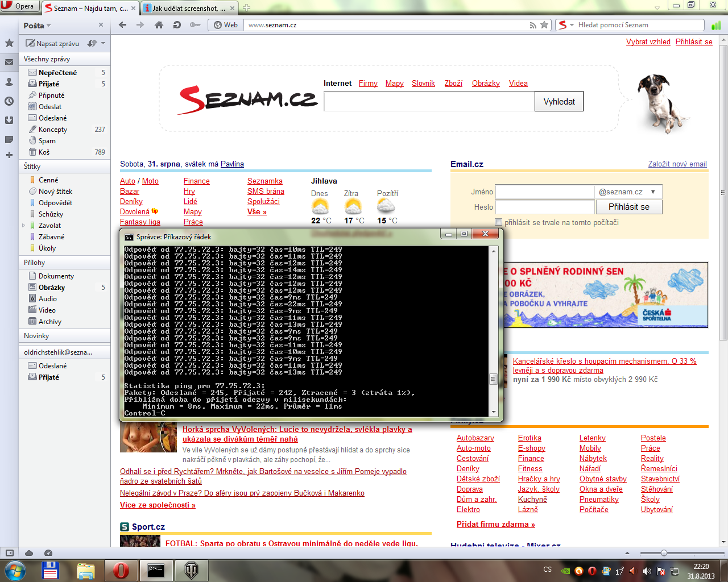Click the Home button in navigation toolbar
This screenshot has height=582, width=728.
pos(159,25)
